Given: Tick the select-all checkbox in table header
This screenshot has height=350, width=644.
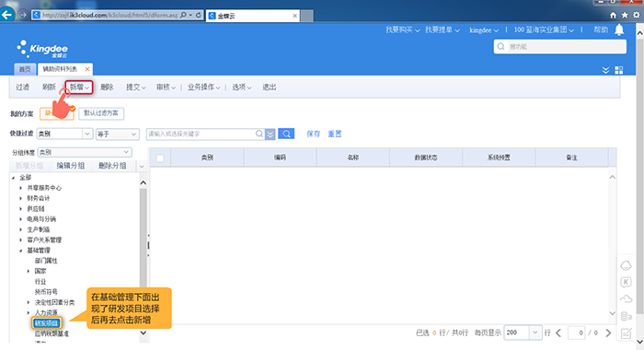Looking at the screenshot, I should [160, 157].
